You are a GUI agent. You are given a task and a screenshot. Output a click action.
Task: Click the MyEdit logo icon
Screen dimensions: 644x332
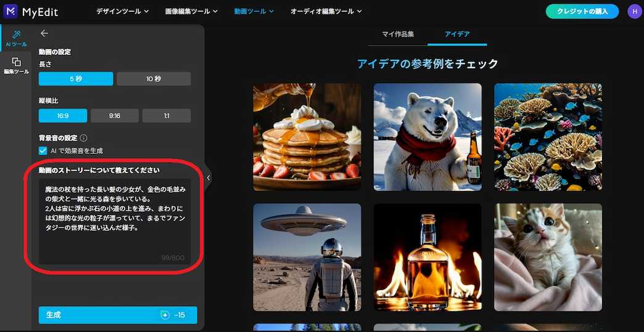click(x=10, y=12)
